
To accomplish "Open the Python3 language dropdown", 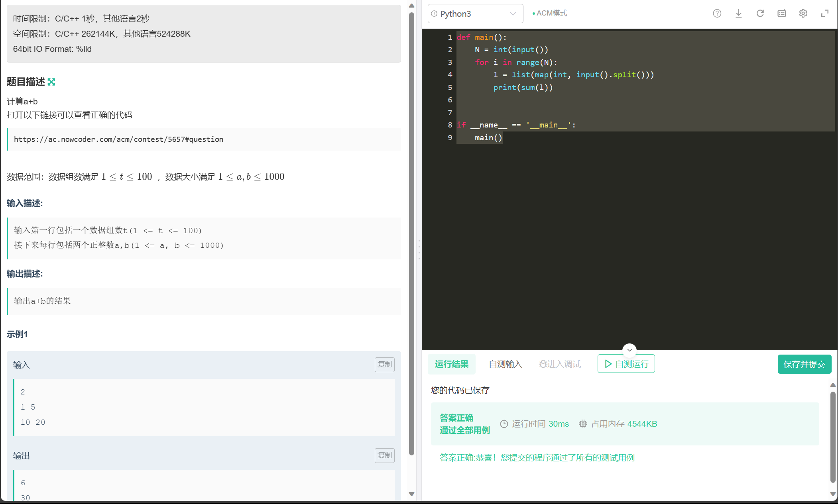I will [x=474, y=13].
